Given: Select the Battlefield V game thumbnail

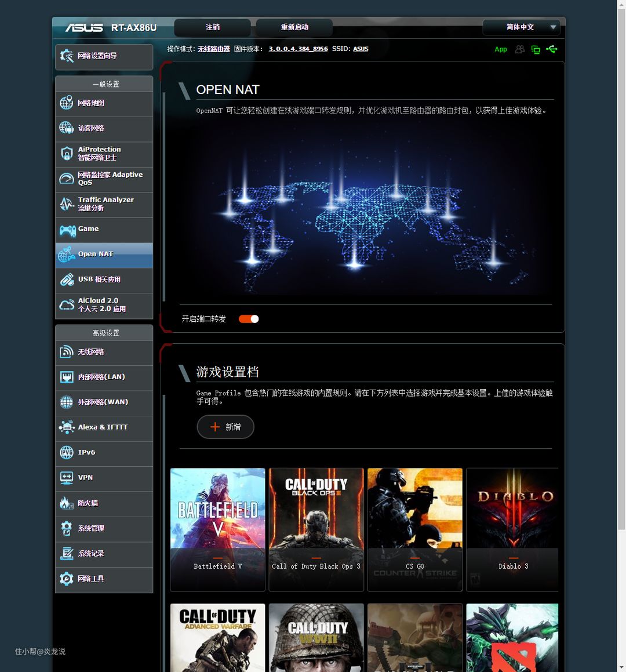Looking at the screenshot, I should pyautogui.click(x=218, y=529).
